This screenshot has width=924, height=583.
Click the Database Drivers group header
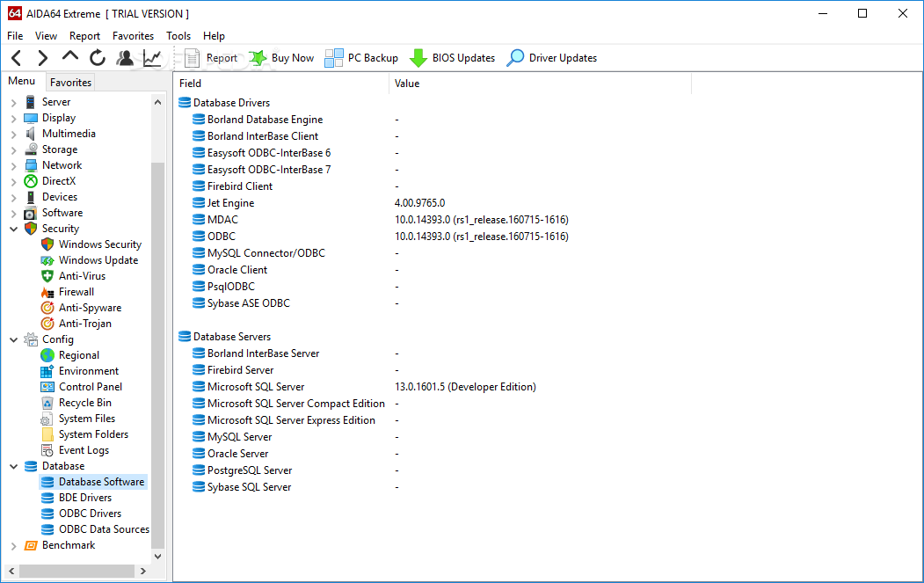tap(224, 103)
